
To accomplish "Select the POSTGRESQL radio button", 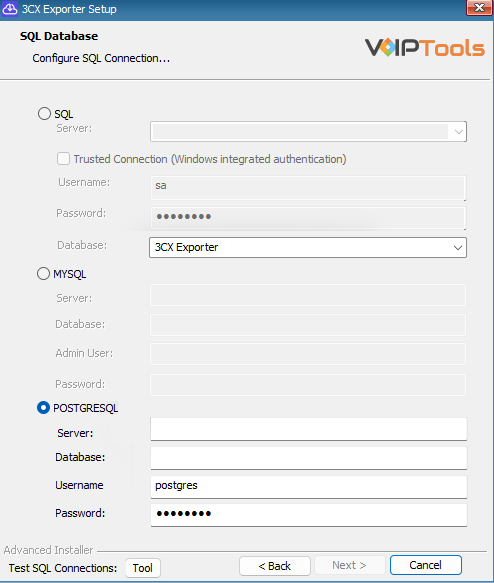I will click(x=43, y=408).
